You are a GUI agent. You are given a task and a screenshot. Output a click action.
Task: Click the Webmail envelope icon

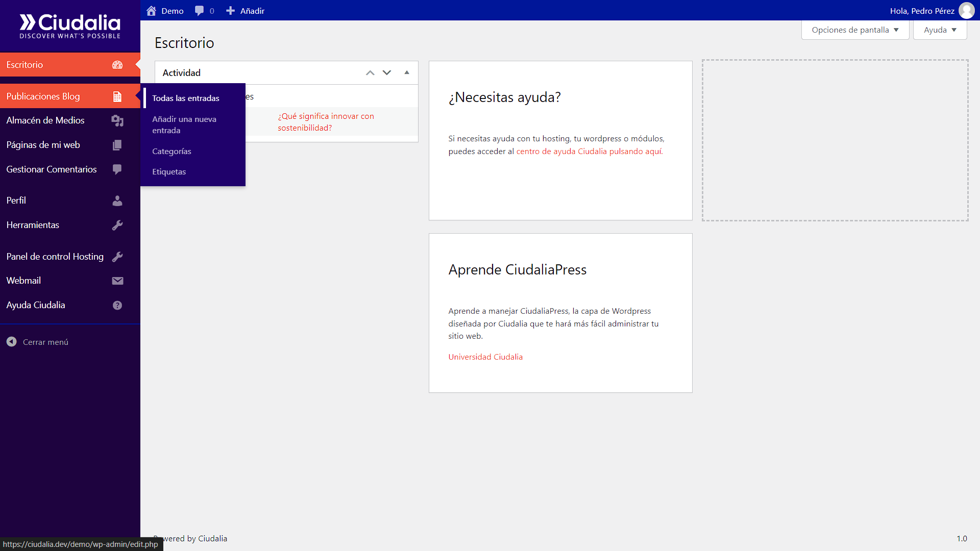117,281
